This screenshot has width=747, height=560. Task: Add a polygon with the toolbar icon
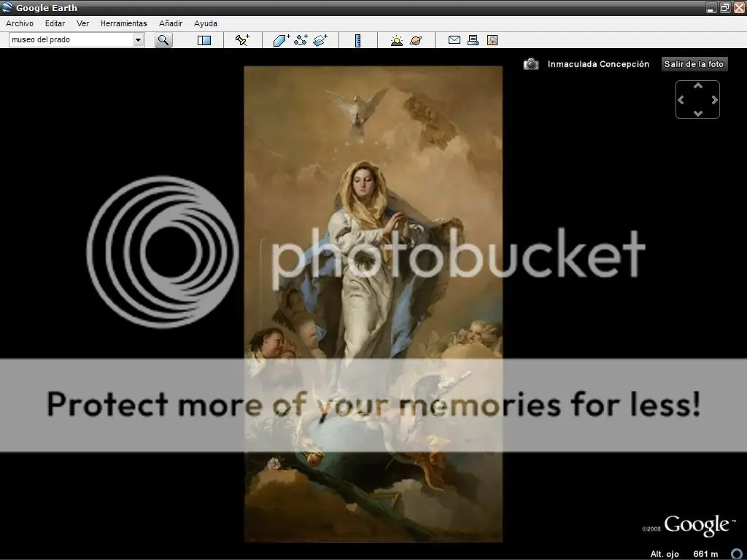pyautogui.click(x=281, y=40)
